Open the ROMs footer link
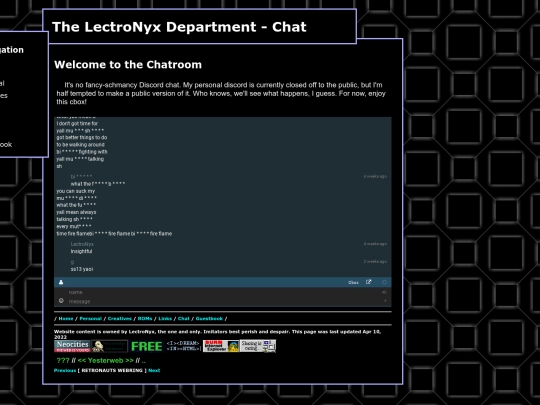This screenshot has width=540, height=405. click(x=145, y=319)
